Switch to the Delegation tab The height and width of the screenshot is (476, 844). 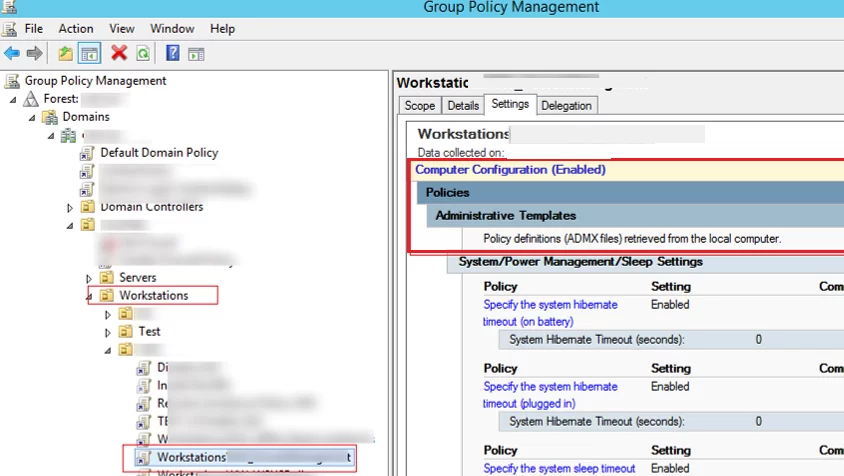pos(566,106)
